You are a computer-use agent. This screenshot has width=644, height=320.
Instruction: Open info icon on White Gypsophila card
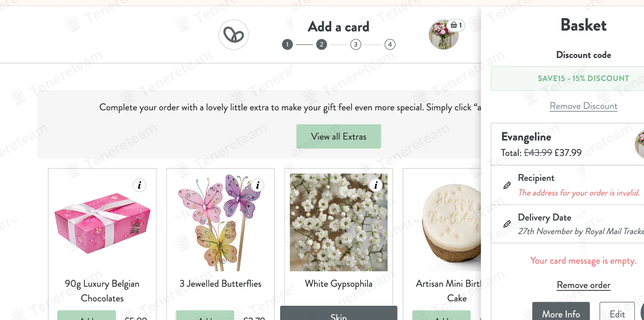(x=376, y=185)
